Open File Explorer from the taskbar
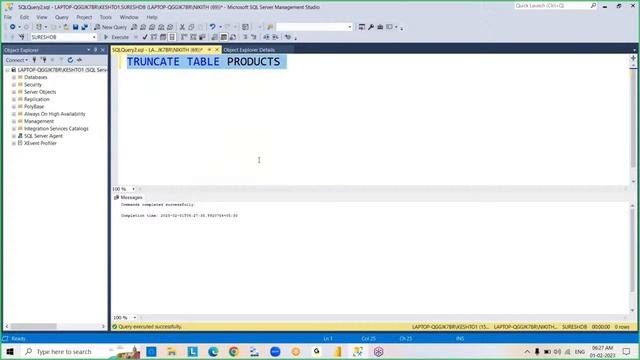This screenshot has height=360, width=640. click(x=172, y=351)
